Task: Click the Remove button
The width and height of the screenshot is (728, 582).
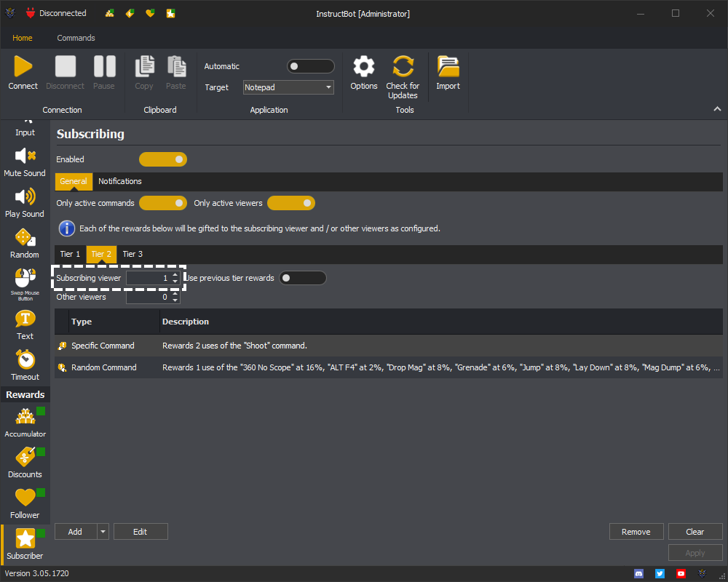Action: click(x=636, y=532)
